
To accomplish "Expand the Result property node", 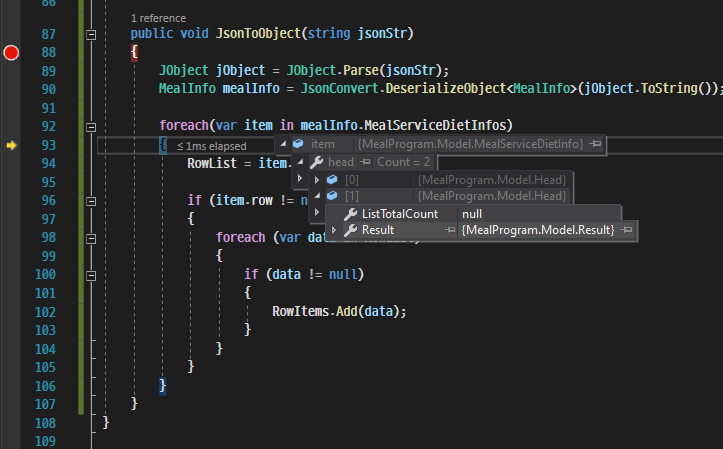I will 334,230.
